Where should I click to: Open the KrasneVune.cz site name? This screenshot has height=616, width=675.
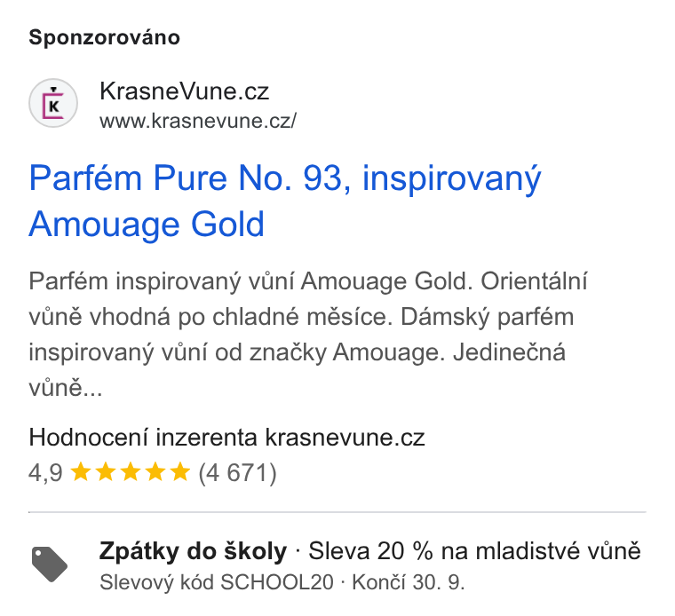pos(184,91)
